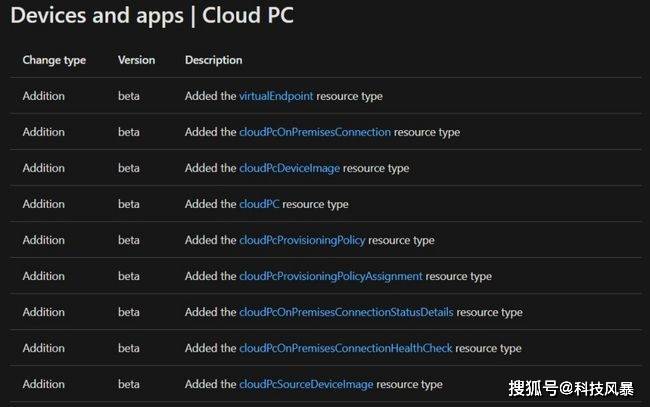The image size is (650, 407).
Task: Open the cloudPcOnPremisesConnection link
Action: coord(315,132)
